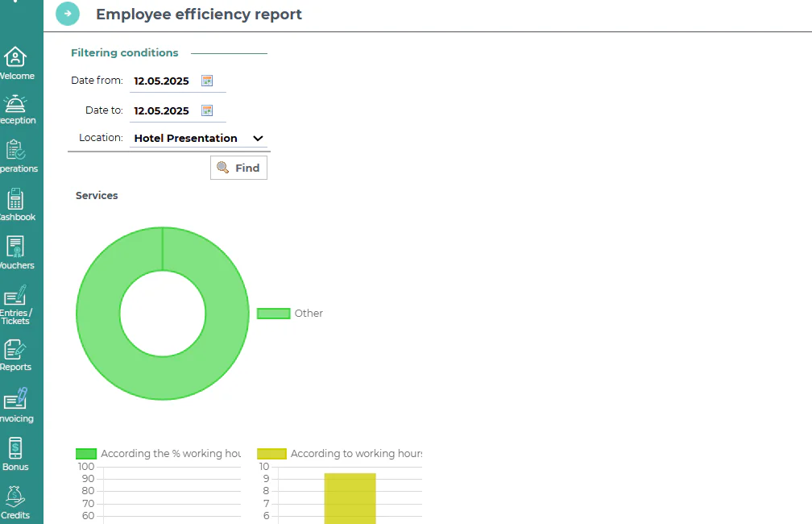The height and width of the screenshot is (524, 812).
Task: Toggle the Other legend swatch
Action: (273, 314)
